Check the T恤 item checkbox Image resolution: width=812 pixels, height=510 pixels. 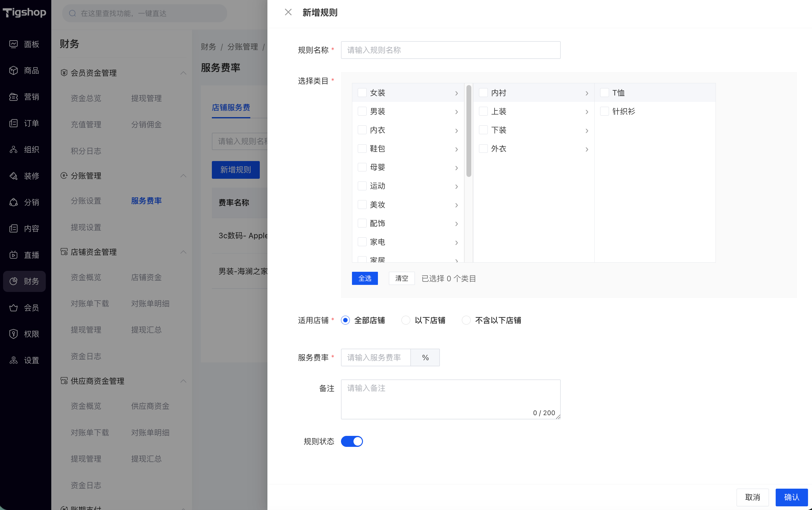pos(604,93)
